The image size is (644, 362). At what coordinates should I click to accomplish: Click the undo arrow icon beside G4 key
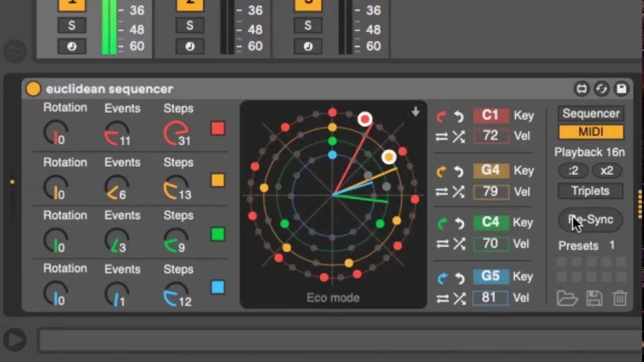[x=458, y=171]
